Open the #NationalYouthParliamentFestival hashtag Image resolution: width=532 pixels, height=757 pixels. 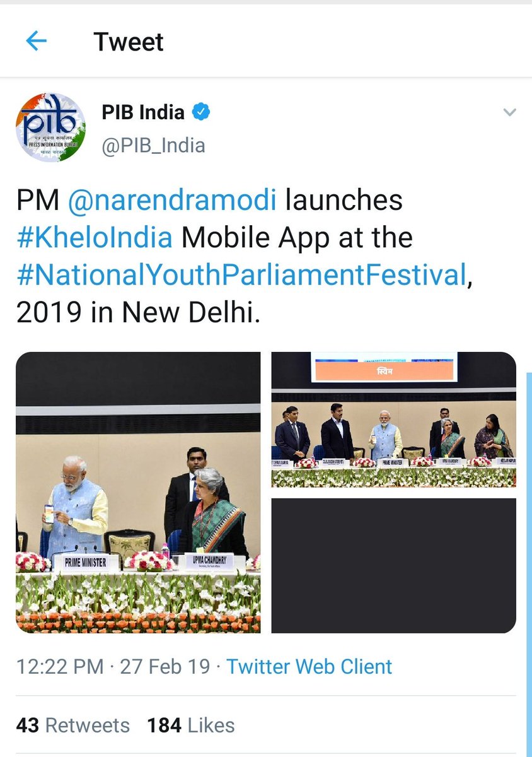click(241, 276)
